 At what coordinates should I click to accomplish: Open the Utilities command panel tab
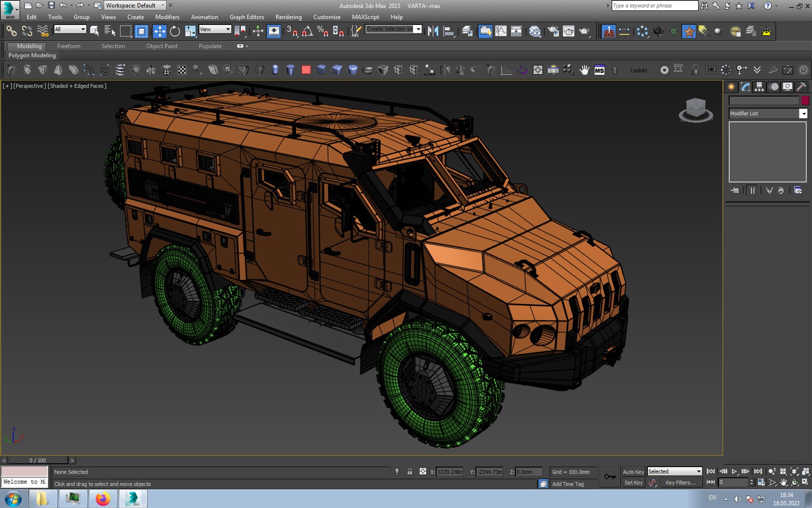tap(802, 87)
